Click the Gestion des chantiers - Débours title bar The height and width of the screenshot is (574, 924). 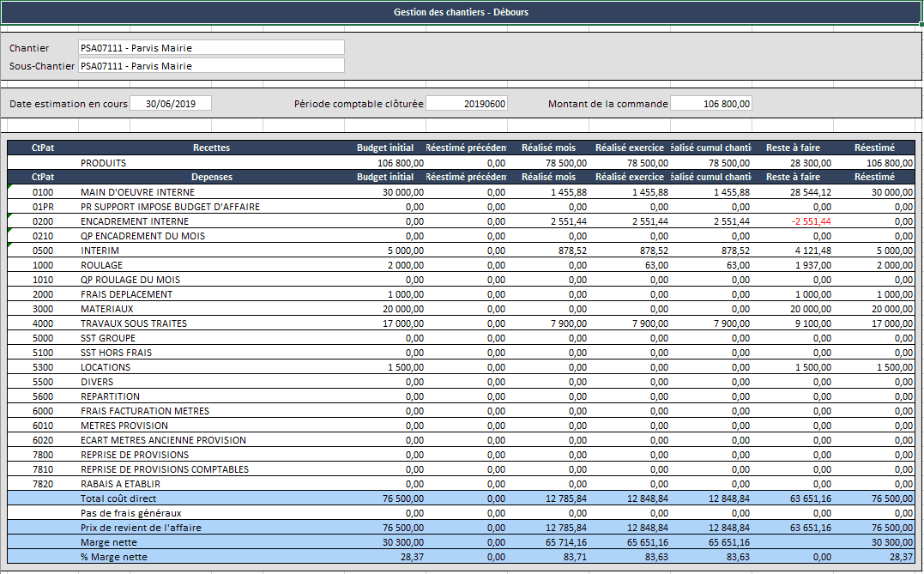coord(461,11)
